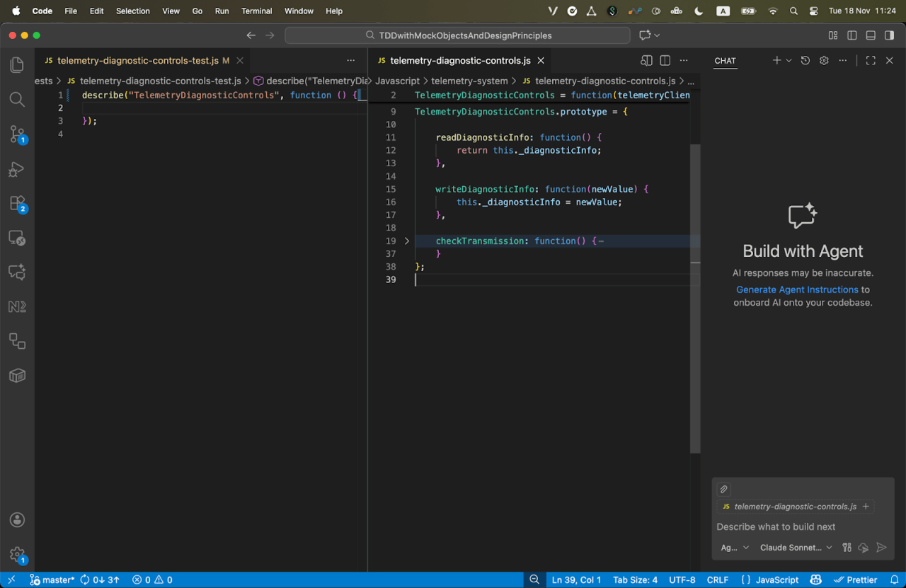Maximize the Chat panel size
Screen dimensions: 906x588
point(871,61)
